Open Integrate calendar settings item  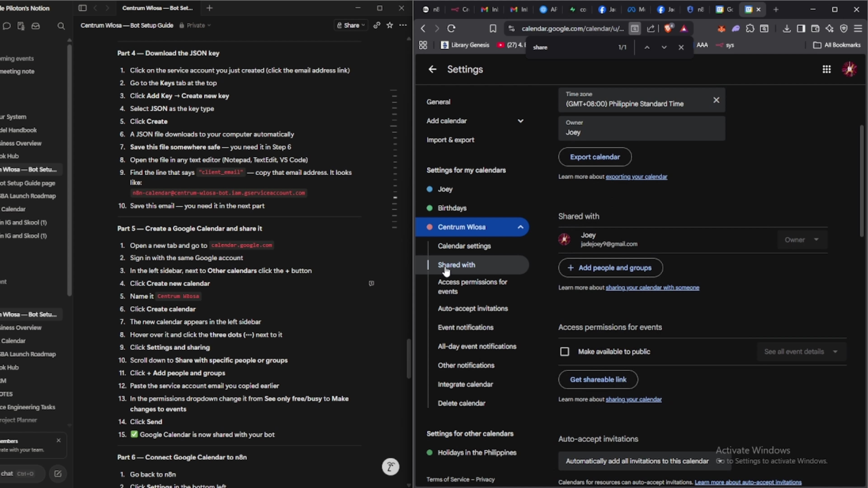pos(465,385)
